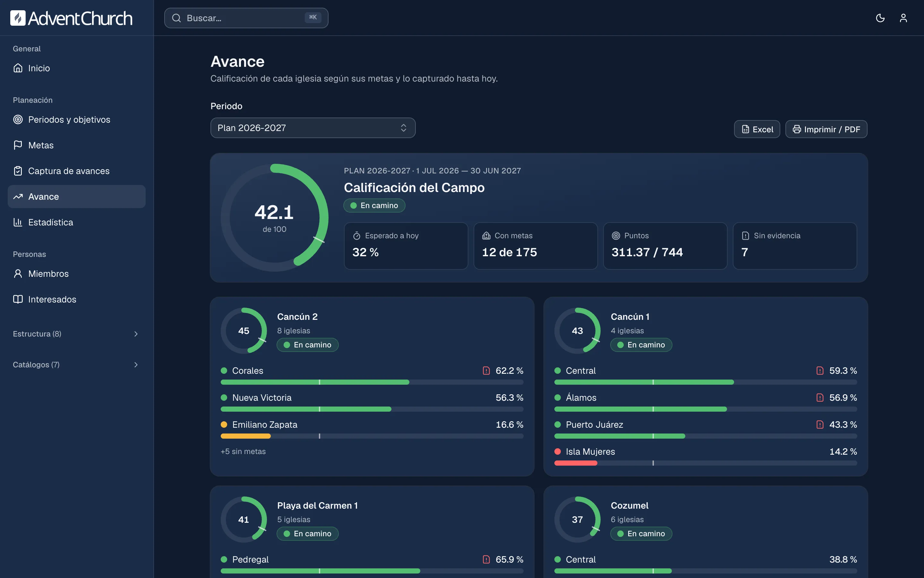Screen dimensions: 924x578
Task: Select the Avance sidebar item
Action: click(76, 197)
